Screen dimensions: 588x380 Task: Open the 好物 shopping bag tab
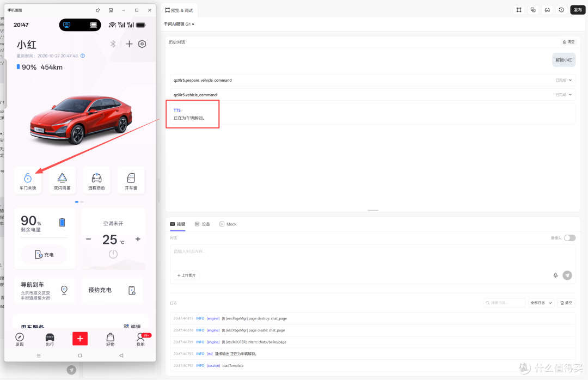(x=110, y=340)
